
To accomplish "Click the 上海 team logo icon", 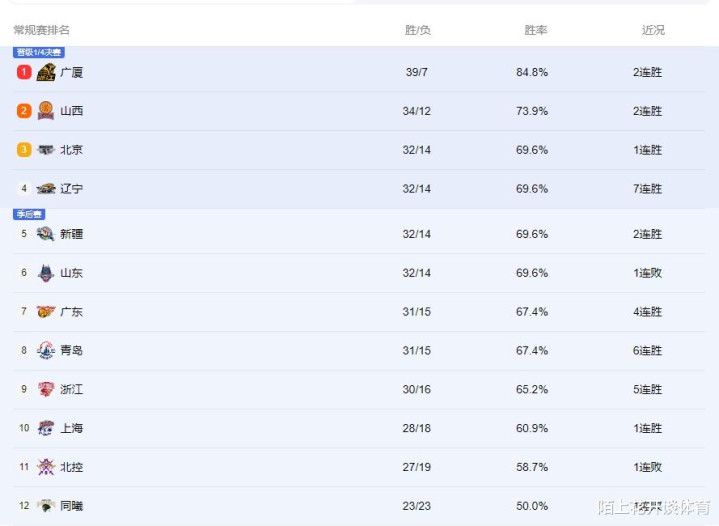I will pyautogui.click(x=46, y=428).
